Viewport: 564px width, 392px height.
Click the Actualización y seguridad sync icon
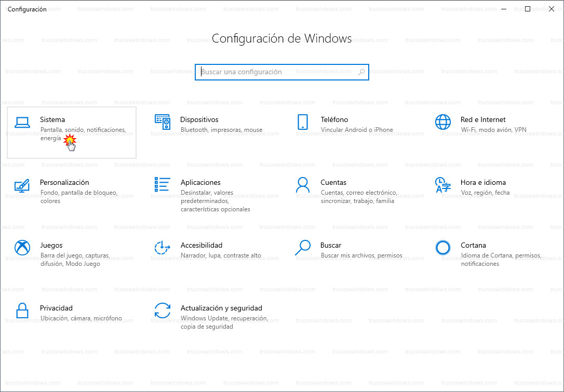163,310
